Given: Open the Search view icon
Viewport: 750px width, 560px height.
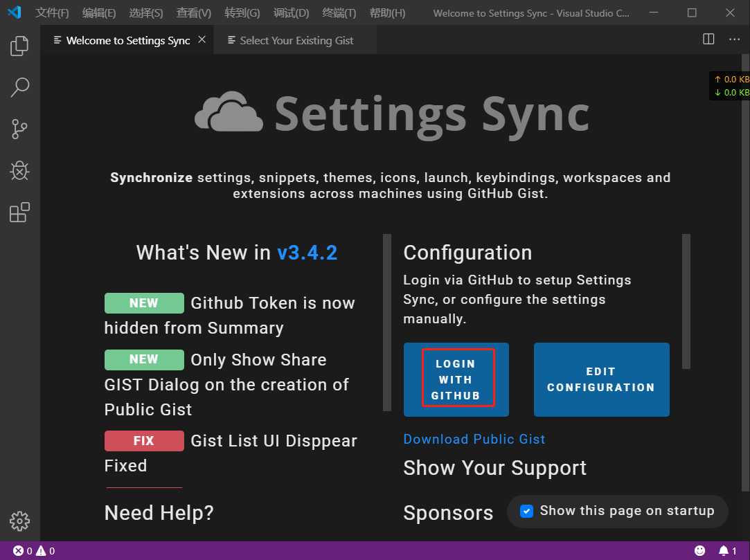Looking at the screenshot, I should click(x=19, y=87).
